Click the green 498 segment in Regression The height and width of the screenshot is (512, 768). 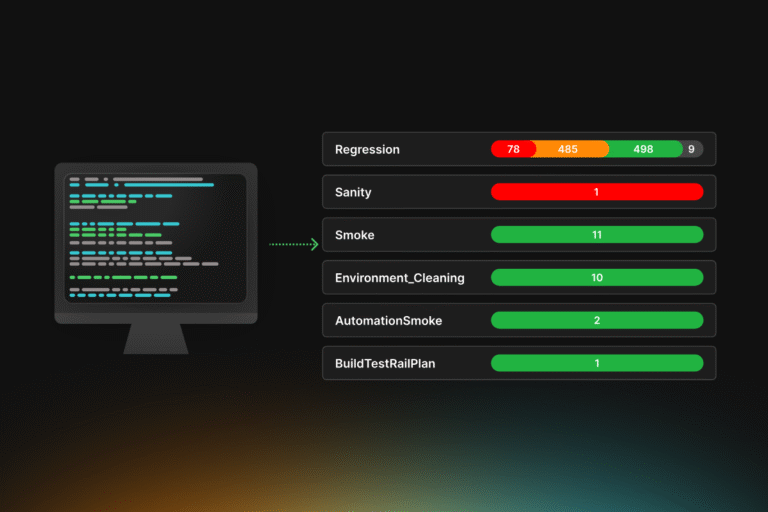point(644,149)
